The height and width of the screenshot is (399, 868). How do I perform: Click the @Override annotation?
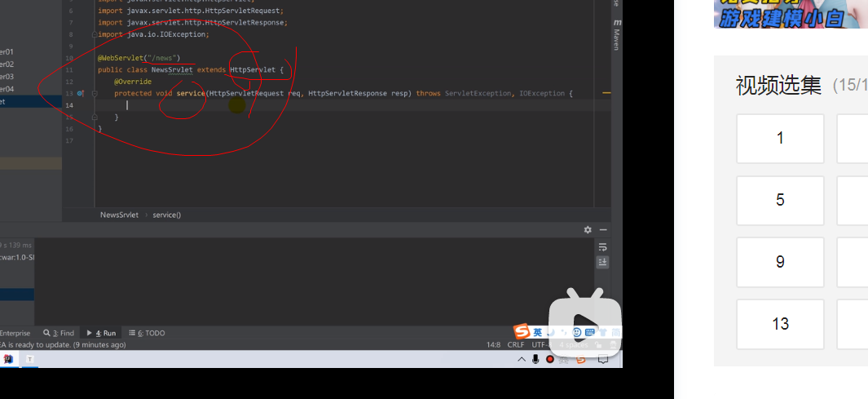tap(133, 82)
